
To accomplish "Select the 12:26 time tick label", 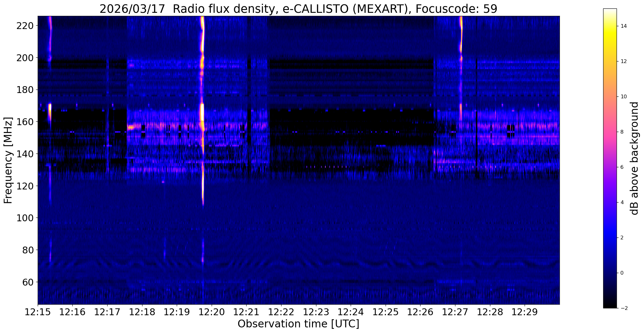I will (x=420, y=312).
